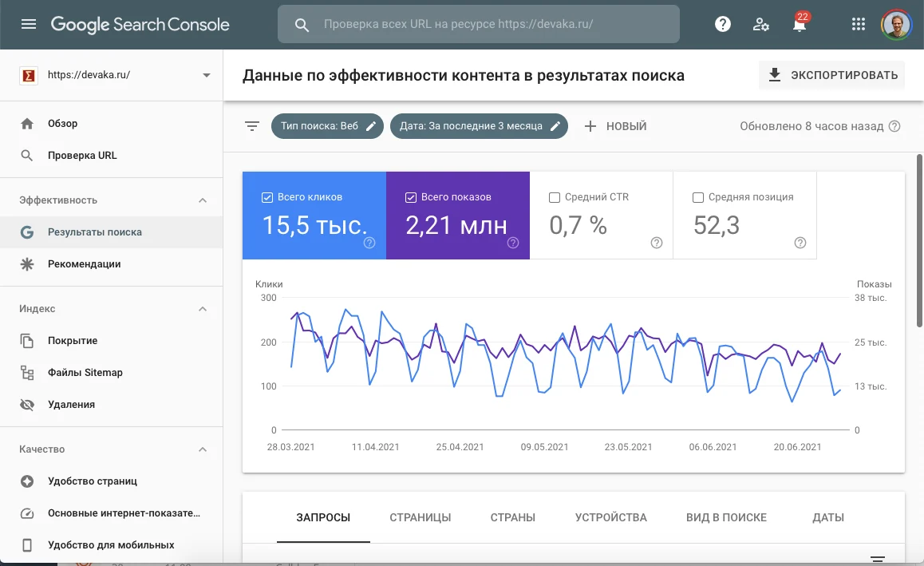The height and width of the screenshot is (566, 924).
Task: Open the property selector dropdown arrow
Action: click(x=206, y=76)
